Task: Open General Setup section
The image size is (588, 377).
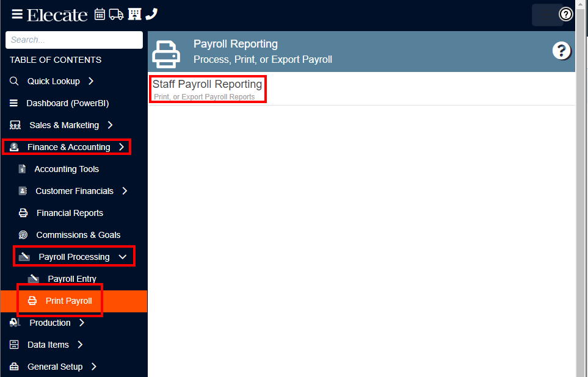Action: tap(55, 367)
